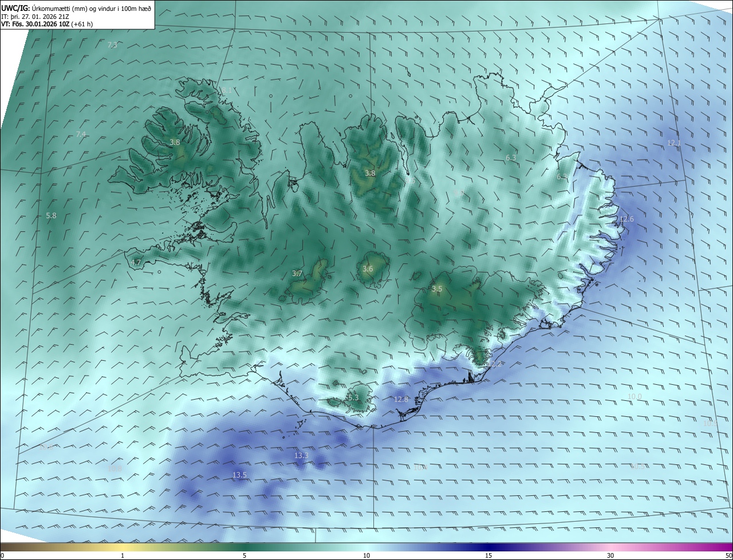Click the 12.2 value on the southeast coast

[494, 364]
